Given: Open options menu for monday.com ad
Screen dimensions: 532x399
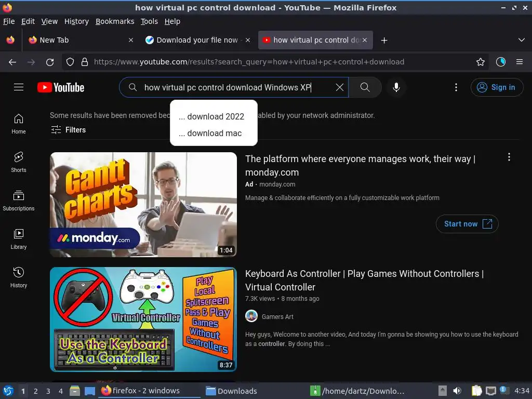Looking at the screenshot, I should 509,157.
